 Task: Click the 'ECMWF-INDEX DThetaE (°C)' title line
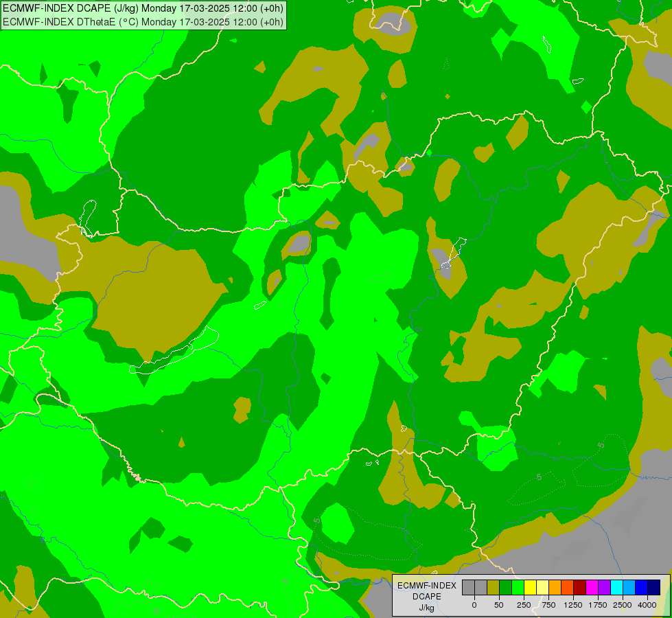pyautogui.click(x=143, y=21)
